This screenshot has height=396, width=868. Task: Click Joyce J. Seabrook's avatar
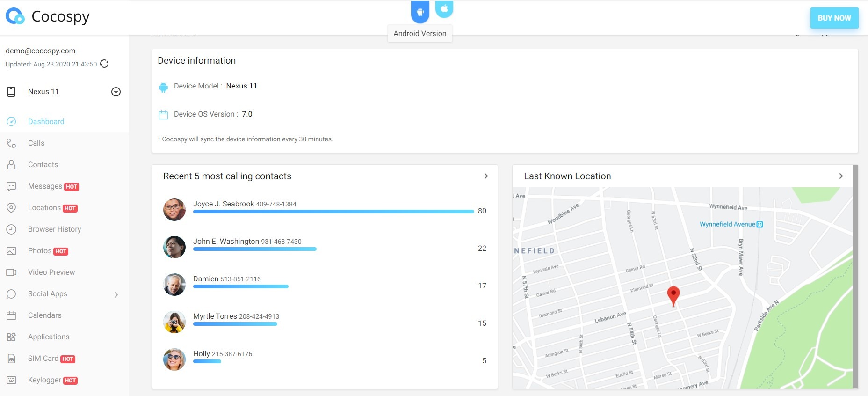[x=174, y=210]
